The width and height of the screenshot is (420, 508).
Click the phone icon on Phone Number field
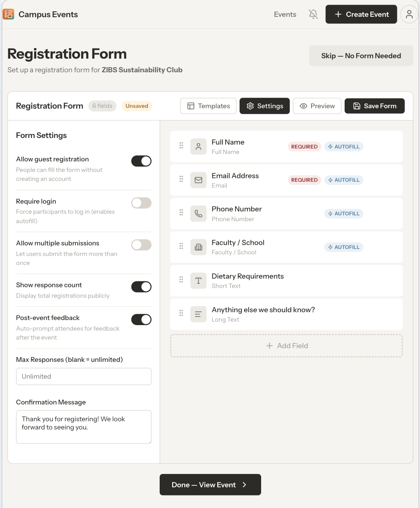coord(198,213)
